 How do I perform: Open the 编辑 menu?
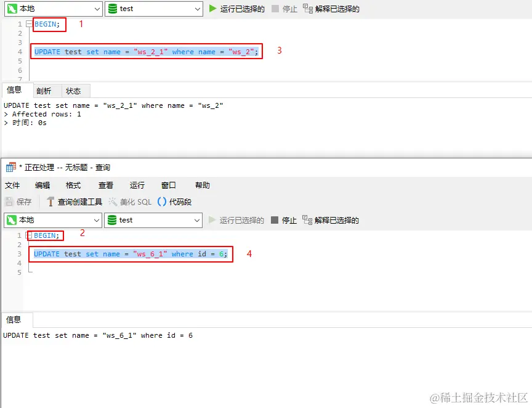point(42,185)
